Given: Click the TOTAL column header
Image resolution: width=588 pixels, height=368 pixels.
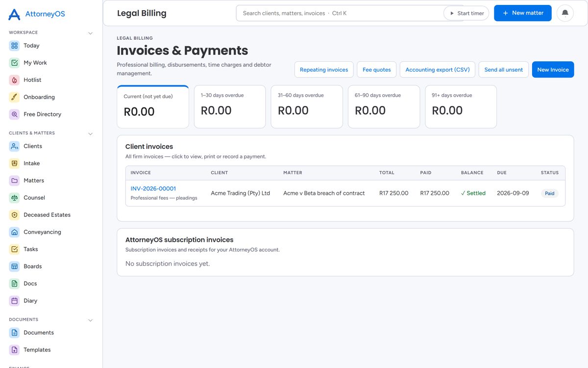Looking at the screenshot, I should click(x=387, y=173).
